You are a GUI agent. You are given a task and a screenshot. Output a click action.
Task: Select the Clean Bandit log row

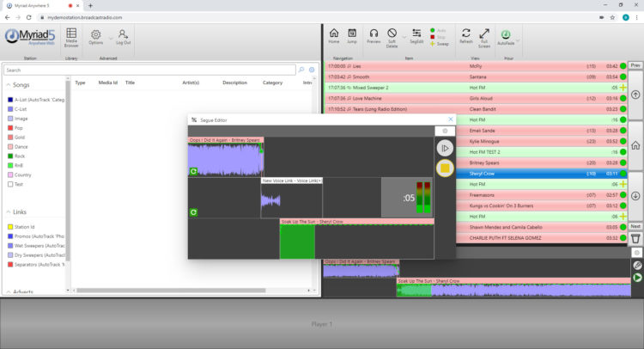click(476, 109)
